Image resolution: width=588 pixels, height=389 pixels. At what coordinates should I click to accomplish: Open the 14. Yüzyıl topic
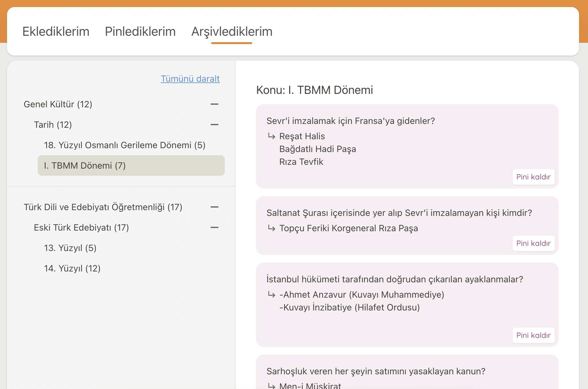tap(72, 268)
